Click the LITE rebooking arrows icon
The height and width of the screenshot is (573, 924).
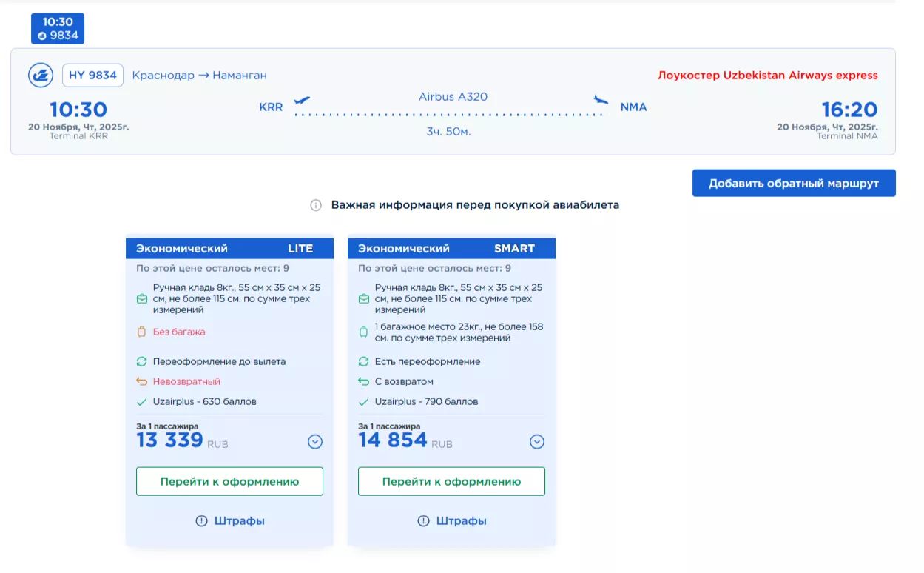(x=141, y=362)
